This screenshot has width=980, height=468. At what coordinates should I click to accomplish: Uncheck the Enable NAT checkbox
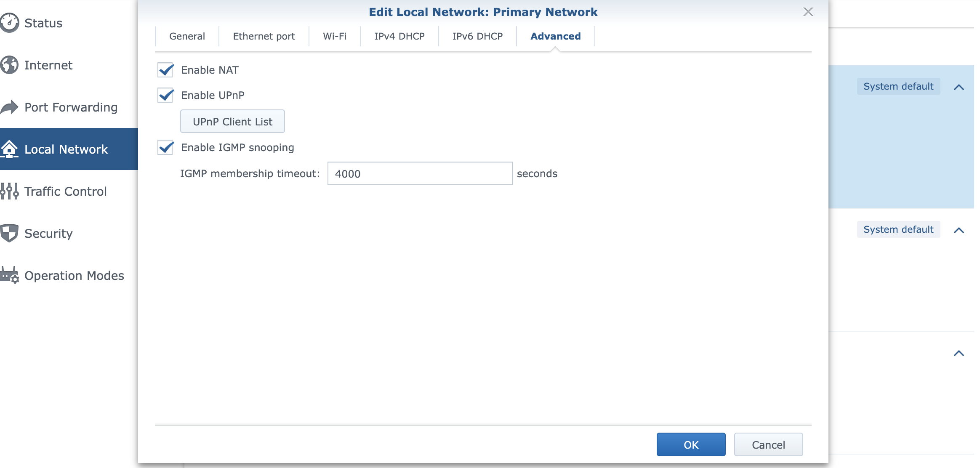tap(165, 70)
